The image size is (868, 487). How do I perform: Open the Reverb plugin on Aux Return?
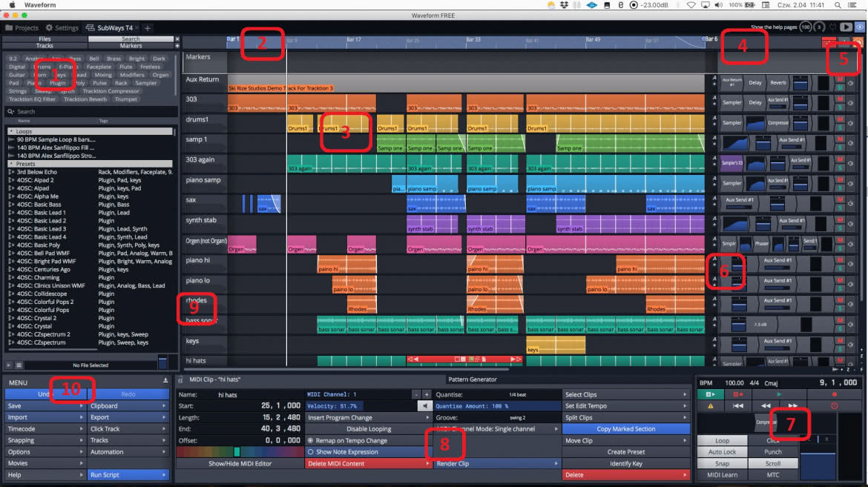tap(777, 82)
